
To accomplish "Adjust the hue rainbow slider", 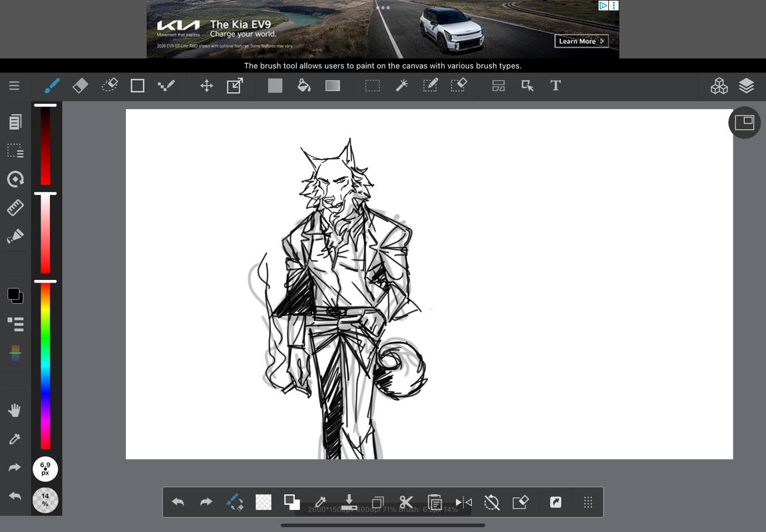I will [45, 366].
